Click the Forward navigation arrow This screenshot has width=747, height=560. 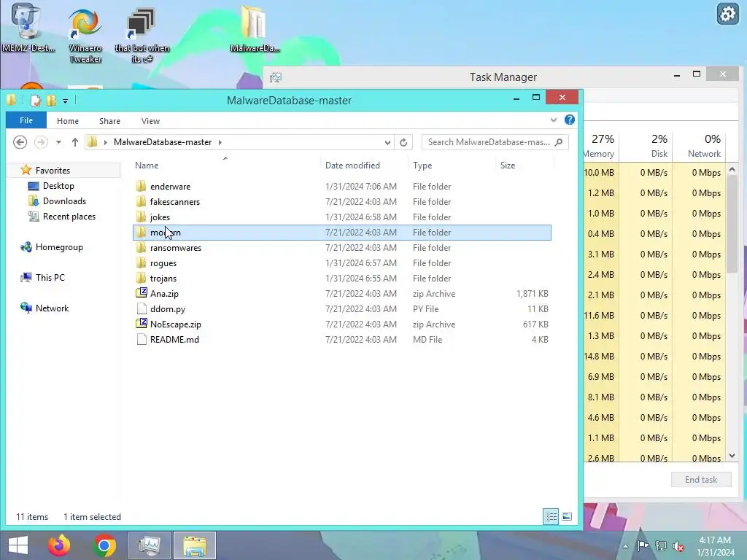coord(41,142)
